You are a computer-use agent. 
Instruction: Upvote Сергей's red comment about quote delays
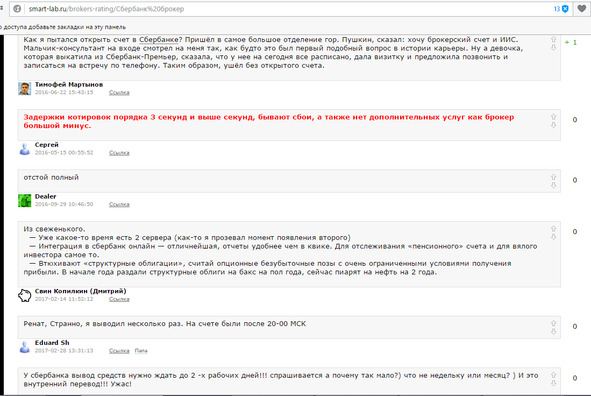[x=553, y=117]
